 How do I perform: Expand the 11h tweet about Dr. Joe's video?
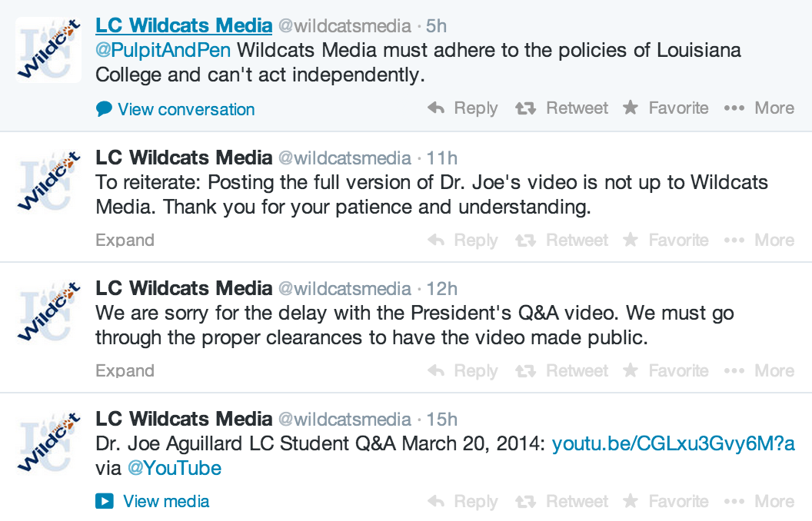(x=125, y=241)
